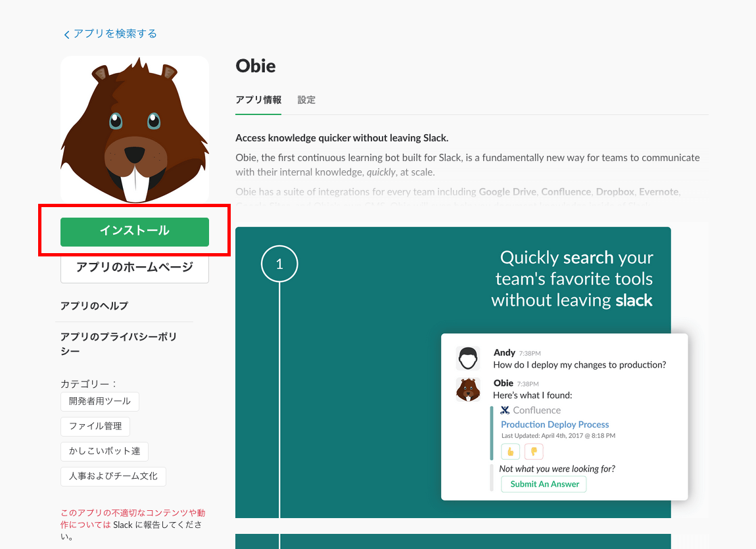Choose the 人事およびチーム文化 category tag
This screenshot has width=756, height=549.
pos(113,476)
